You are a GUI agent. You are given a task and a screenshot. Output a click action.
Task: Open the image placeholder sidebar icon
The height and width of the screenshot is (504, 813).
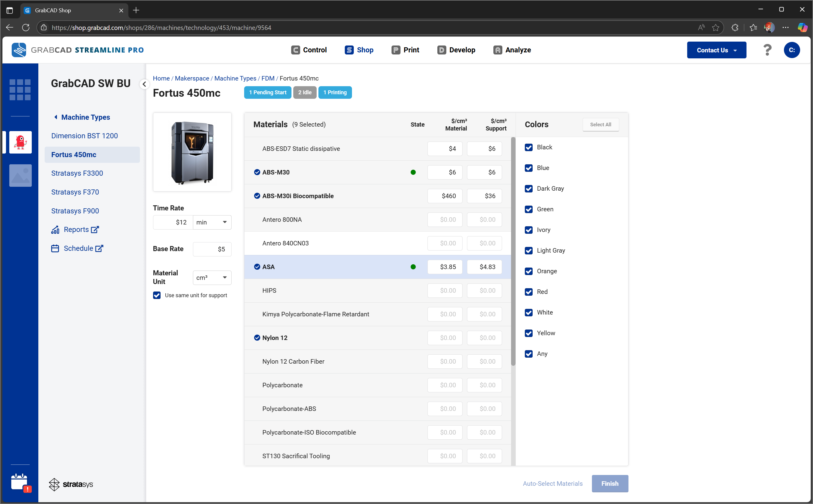(20, 175)
